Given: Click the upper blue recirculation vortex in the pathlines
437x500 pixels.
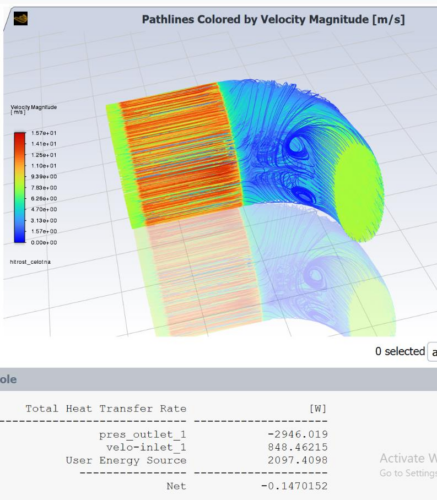Looking at the screenshot, I should tap(298, 146).
